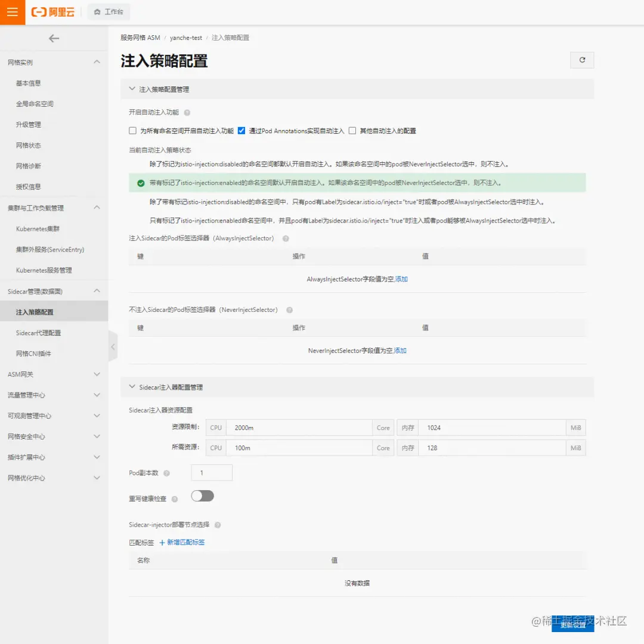Click the Pod副本数 input field

tap(212, 473)
